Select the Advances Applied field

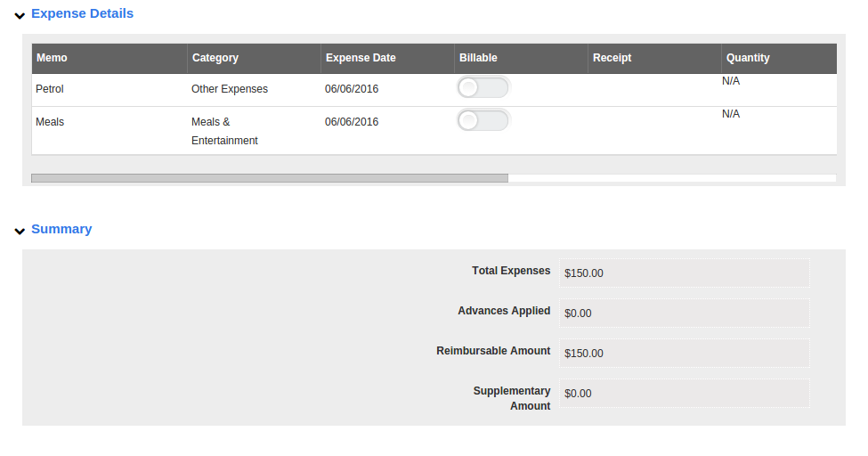684,313
